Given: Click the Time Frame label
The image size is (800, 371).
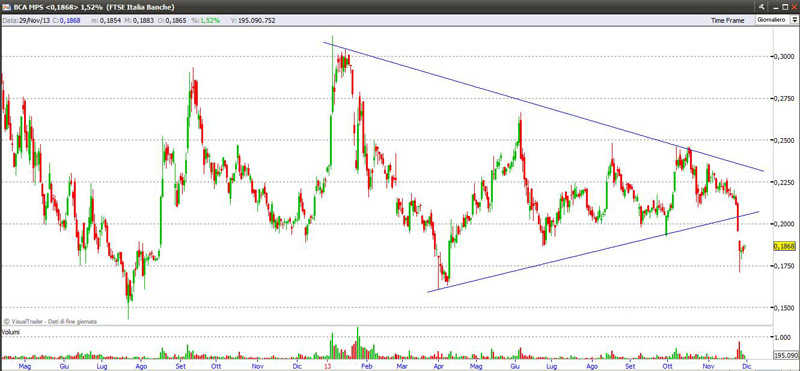Looking at the screenshot, I should (x=728, y=20).
